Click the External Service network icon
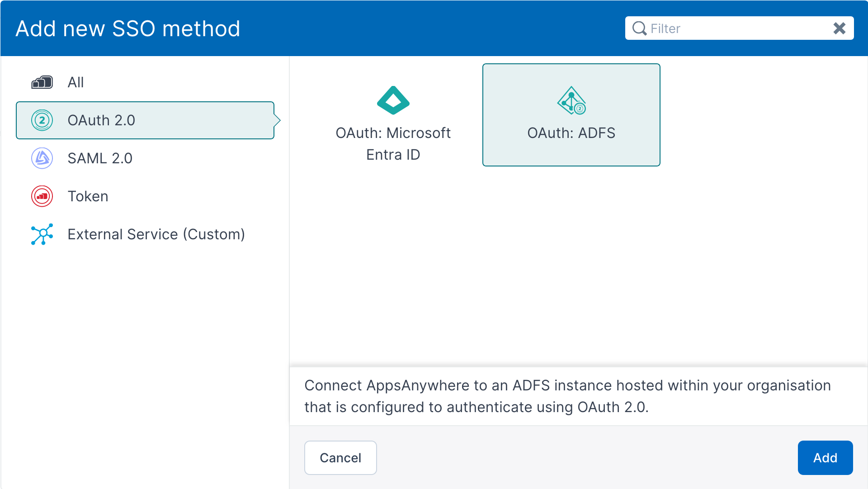The height and width of the screenshot is (489, 868). point(42,234)
